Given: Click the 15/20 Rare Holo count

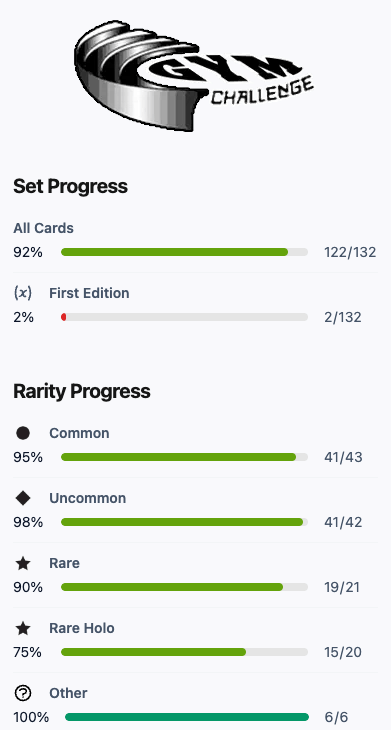Looking at the screenshot, I should (x=343, y=652).
